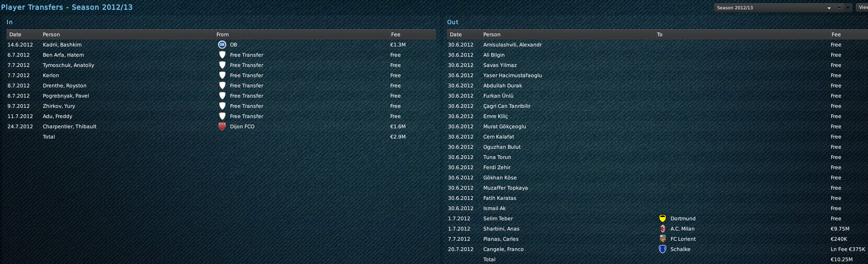The image size is (868, 264).
Task: Open player Oguzhan Bulut
Action: point(502,147)
